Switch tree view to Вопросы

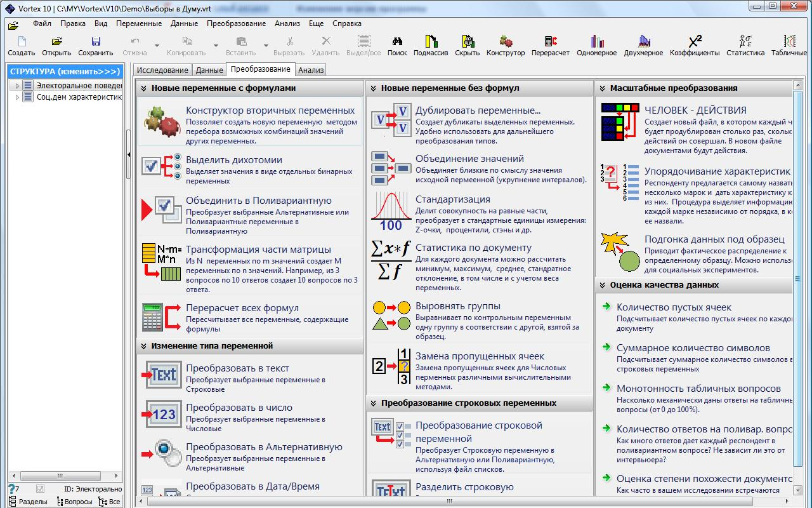pos(74,502)
